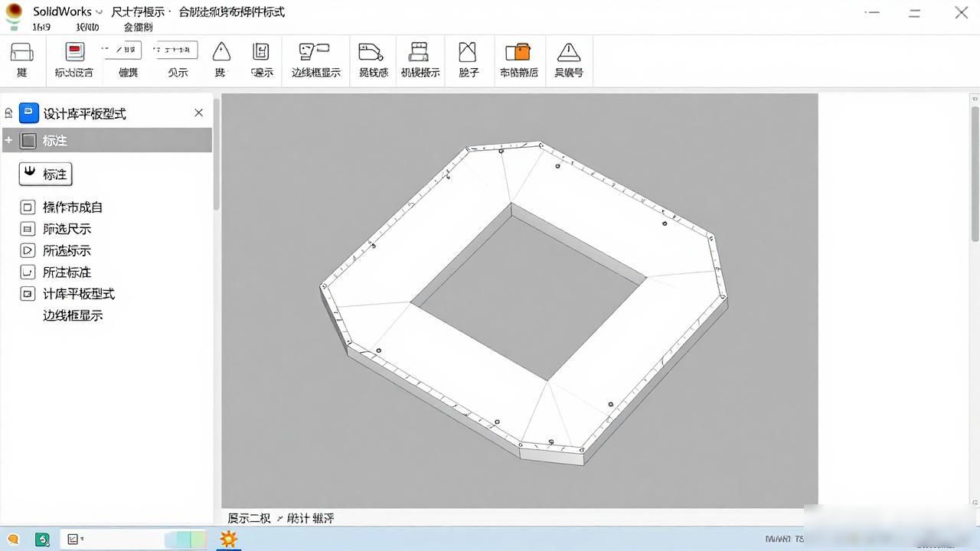980x551 pixels.
Task: Open the third menu item under title
Action: [x=138, y=27]
